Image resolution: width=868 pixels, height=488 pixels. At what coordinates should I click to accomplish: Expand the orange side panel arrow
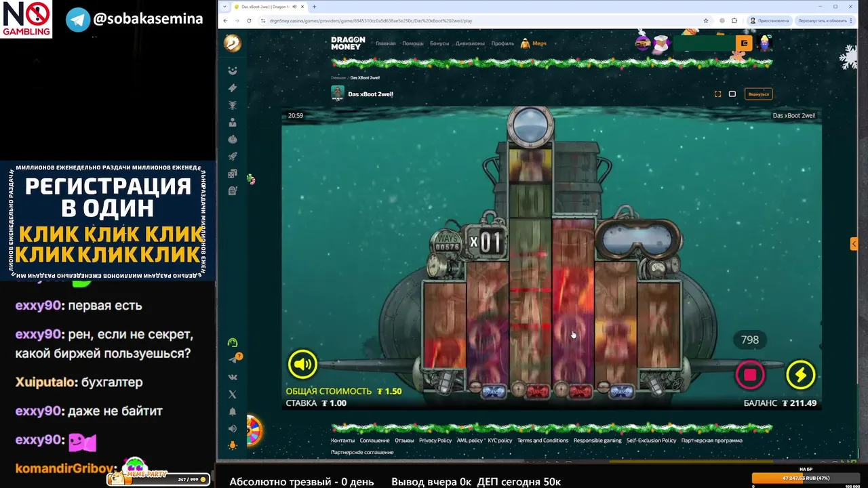pyautogui.click(x=854, y=244)
